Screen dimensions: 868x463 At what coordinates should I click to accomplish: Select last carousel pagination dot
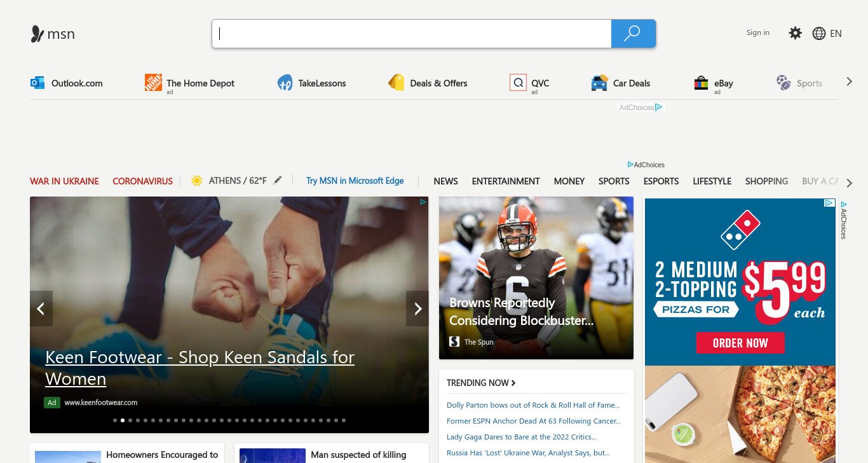pyautogui.click(x=344, y=420)
